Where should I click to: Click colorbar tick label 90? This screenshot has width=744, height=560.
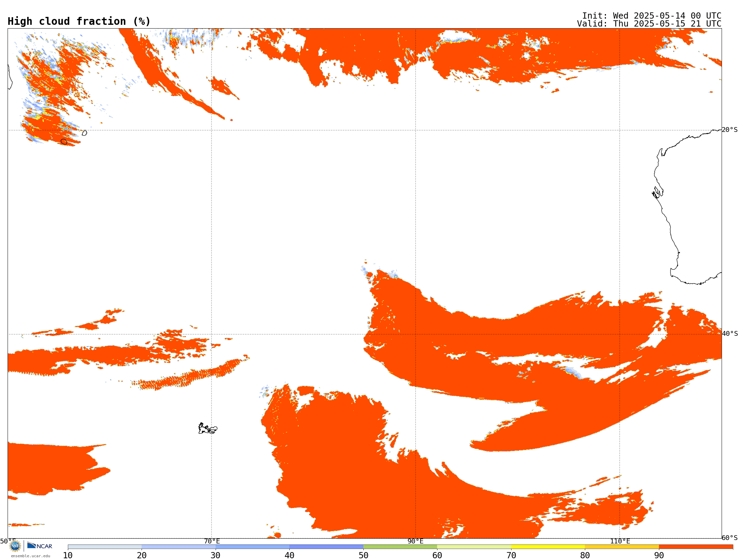(659, 556)
